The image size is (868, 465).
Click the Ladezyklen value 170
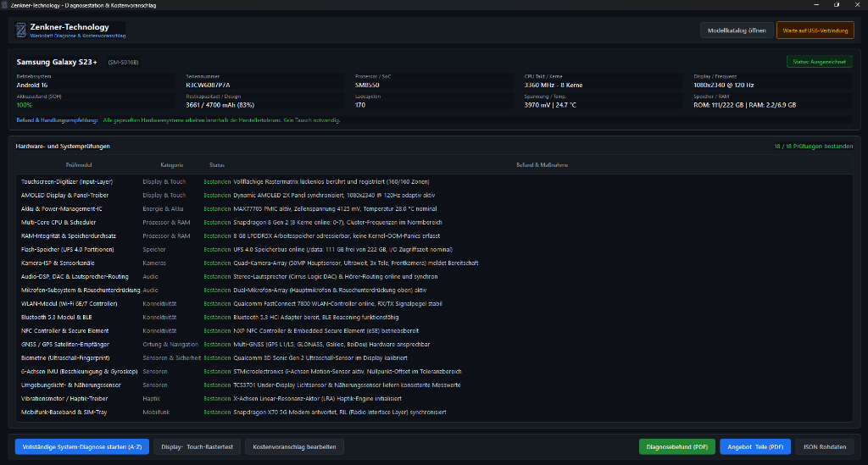point(359,105)
